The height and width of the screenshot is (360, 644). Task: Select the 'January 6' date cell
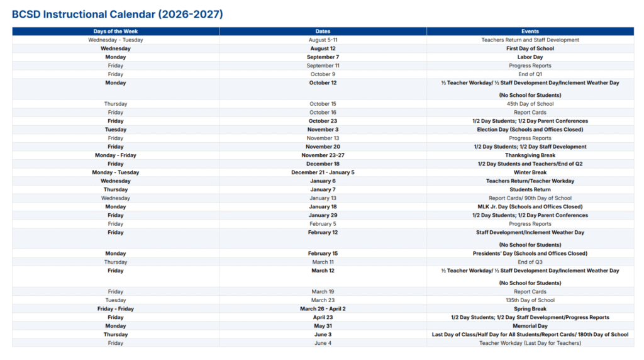[323, 181]
